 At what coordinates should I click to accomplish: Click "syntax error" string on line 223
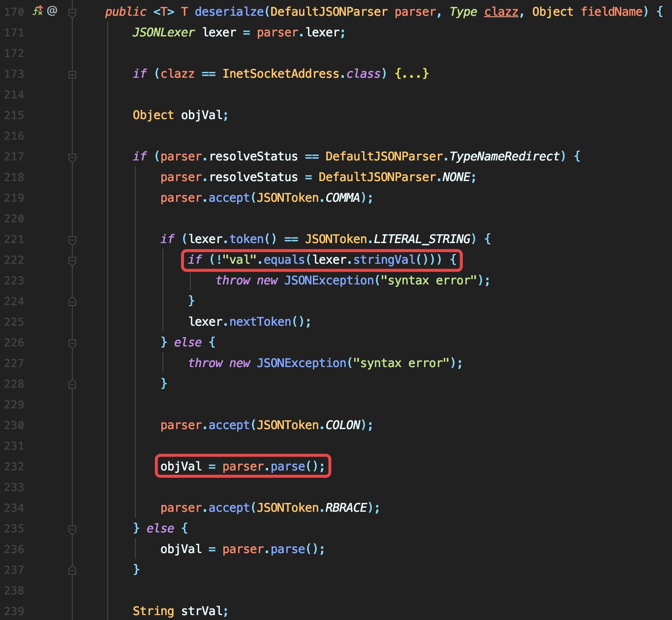[429, 280]
